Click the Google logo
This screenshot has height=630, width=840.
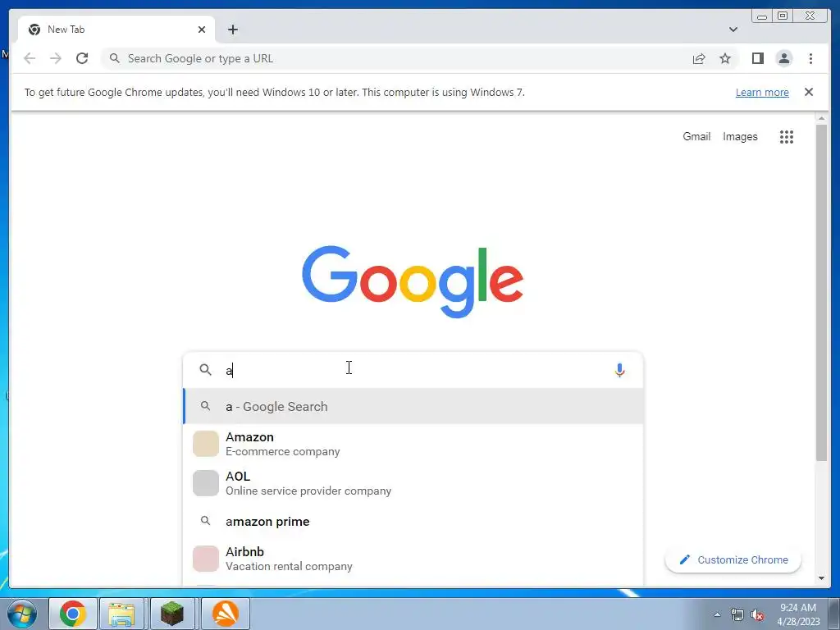[413, 281]
